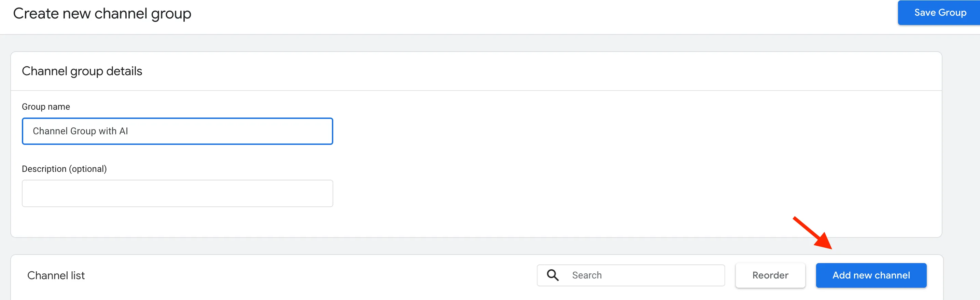Click into the Description optional field
Screen dimensions: 980x300
pyautogui.click(x=177, y=193)
